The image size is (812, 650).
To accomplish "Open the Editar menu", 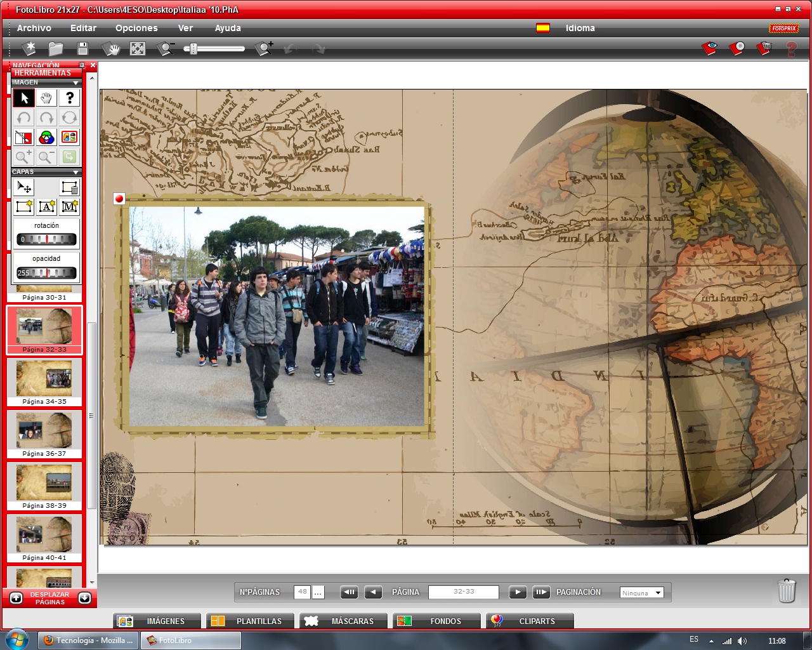I will tap(83, 28).
